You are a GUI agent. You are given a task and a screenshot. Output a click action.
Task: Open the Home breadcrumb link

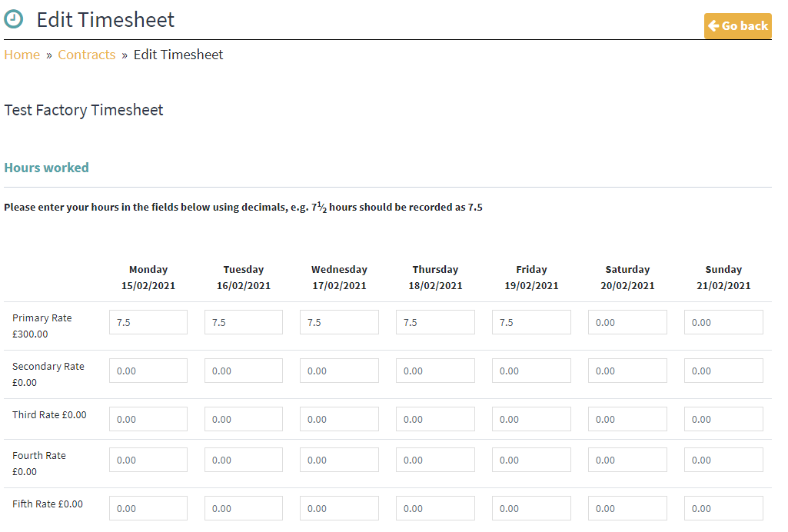tap(22, 55)
